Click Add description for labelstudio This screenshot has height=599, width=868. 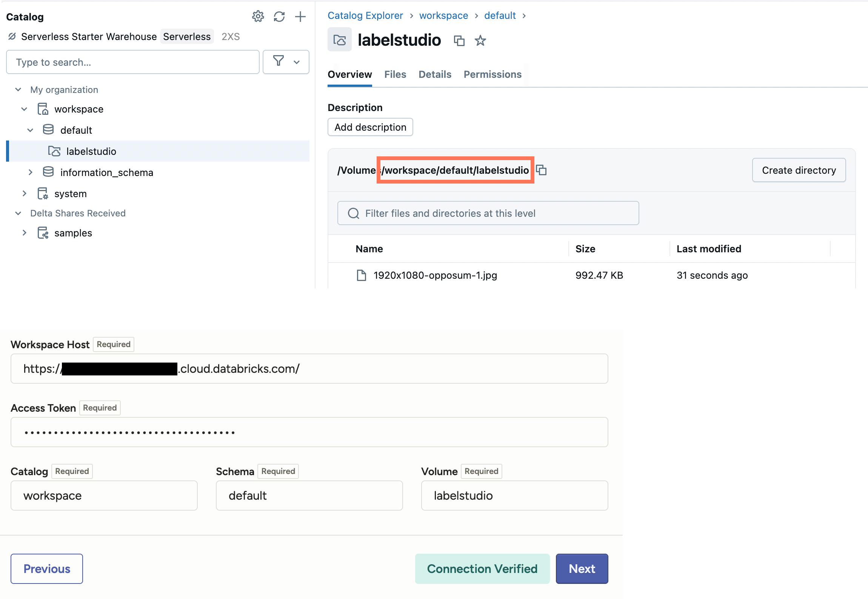(370, 127)
